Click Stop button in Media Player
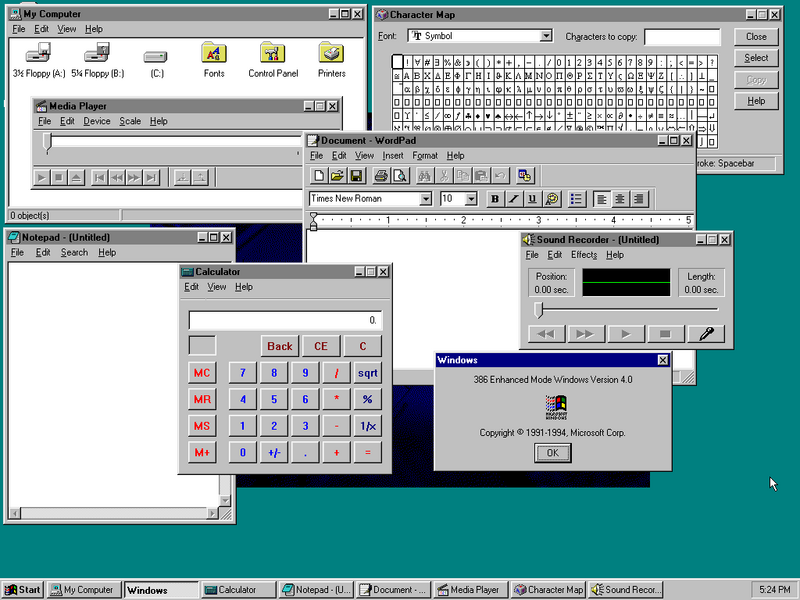Image resolution: width=800 pixels, height=600 pixels. pos(59,178)
